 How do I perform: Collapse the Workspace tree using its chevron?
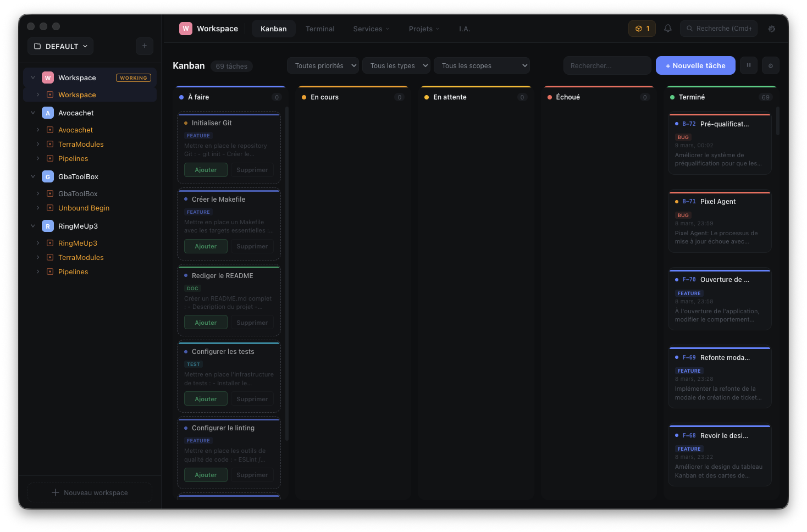tap(33, 77)
